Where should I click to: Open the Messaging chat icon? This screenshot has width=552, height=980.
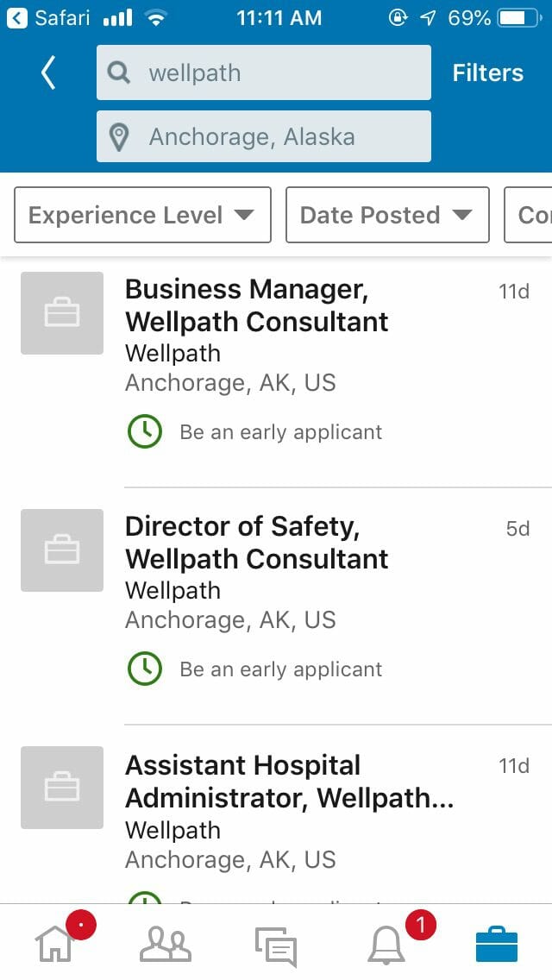point(276,946)
